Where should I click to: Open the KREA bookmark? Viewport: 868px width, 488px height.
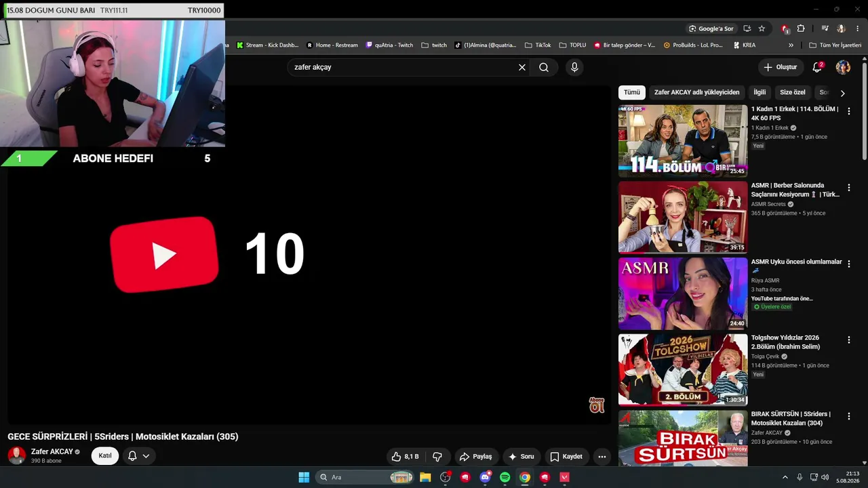(745, 45)
